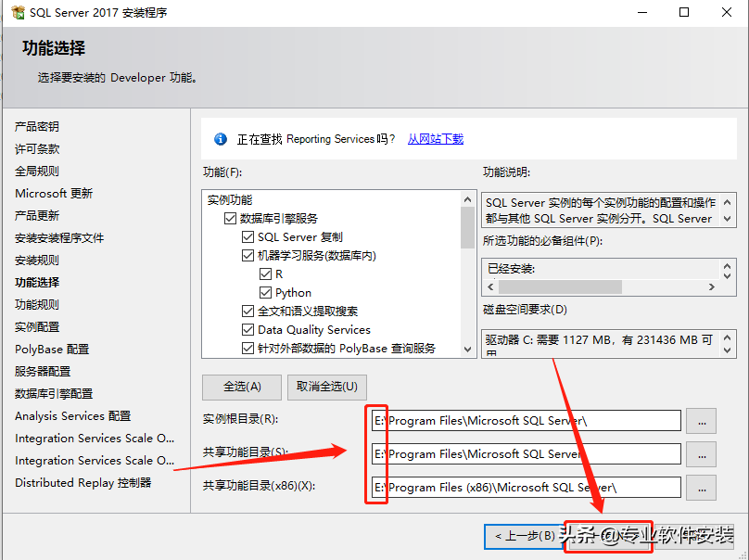Browse for 共享功能目录(S) with the ... button
The image size is (749, 560).
tap(701, 454)
